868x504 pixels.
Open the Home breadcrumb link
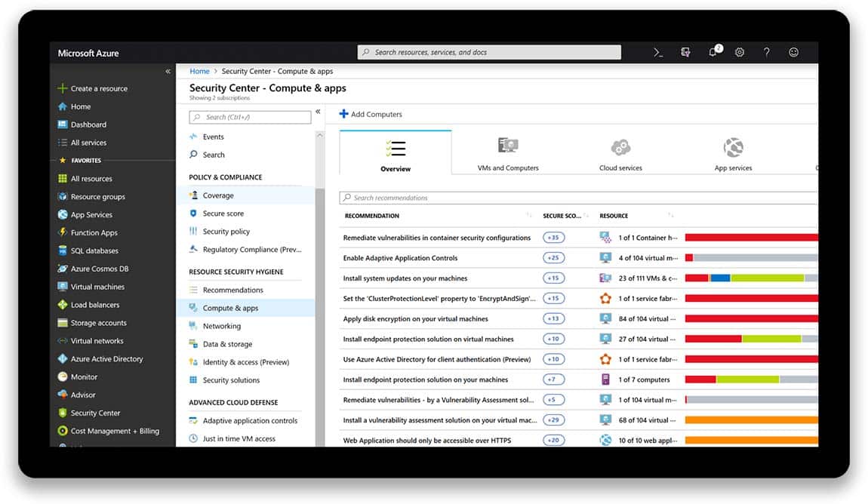(x=199, y=71)
